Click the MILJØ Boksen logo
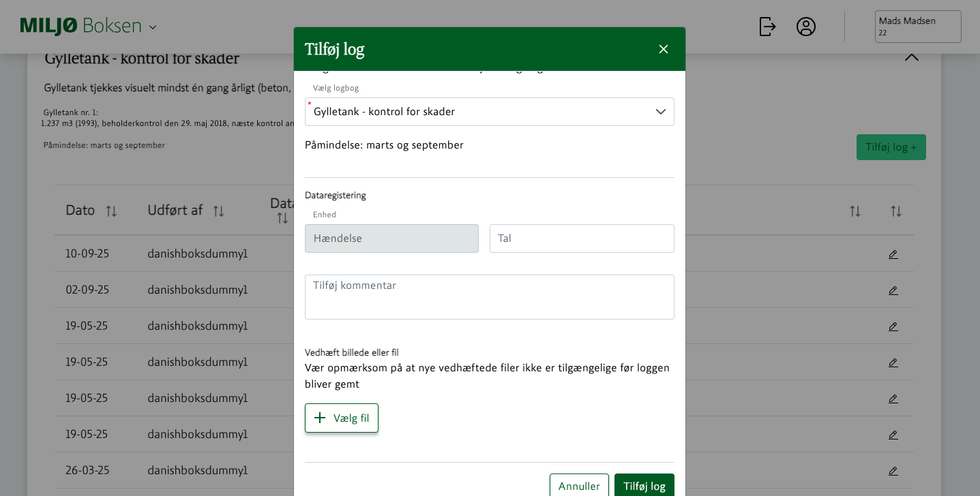 tap(80, 27)
